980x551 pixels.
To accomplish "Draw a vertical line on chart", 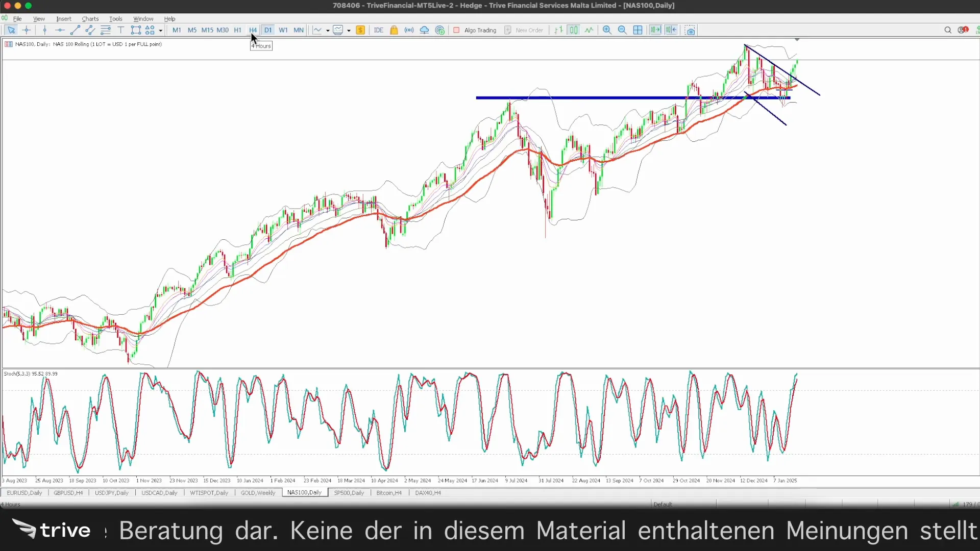I will (x=45, y=30).
